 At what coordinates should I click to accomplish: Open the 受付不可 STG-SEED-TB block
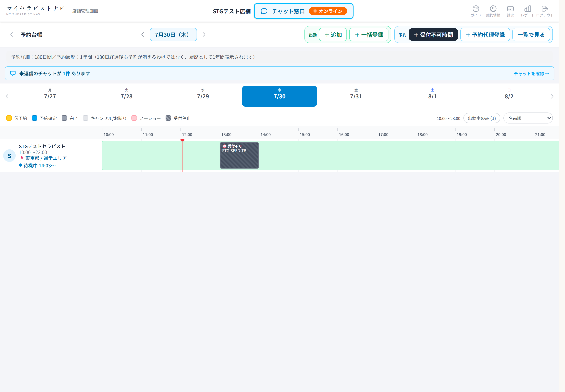239,155
